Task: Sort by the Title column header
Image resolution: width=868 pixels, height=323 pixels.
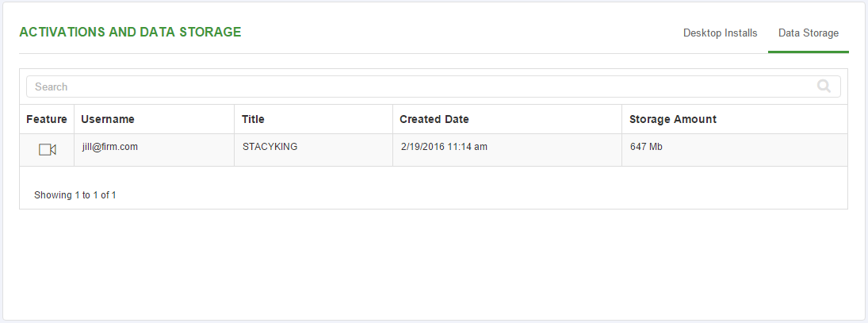Action: pos(253,119)
